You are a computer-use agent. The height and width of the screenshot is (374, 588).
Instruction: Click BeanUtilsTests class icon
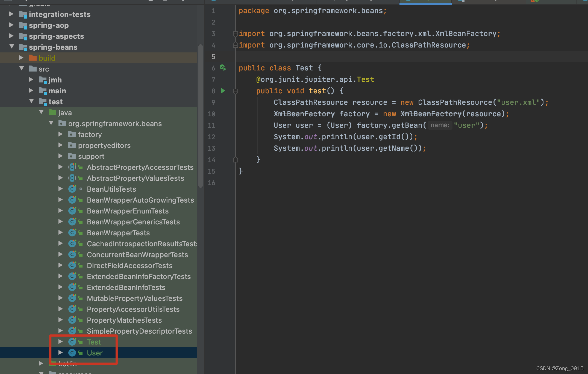pyautogui.click(x=72, y=189)
